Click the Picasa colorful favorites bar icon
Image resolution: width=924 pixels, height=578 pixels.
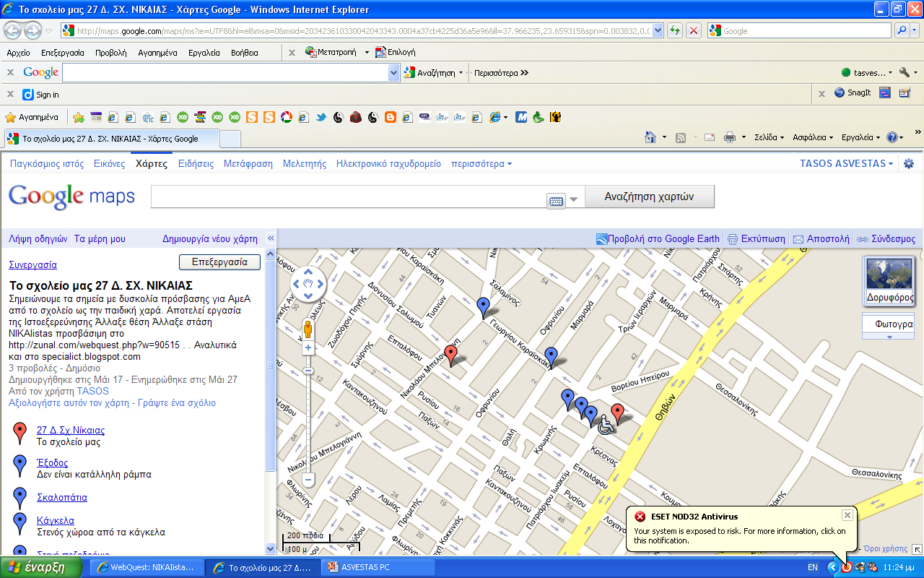tap(286, 117)
